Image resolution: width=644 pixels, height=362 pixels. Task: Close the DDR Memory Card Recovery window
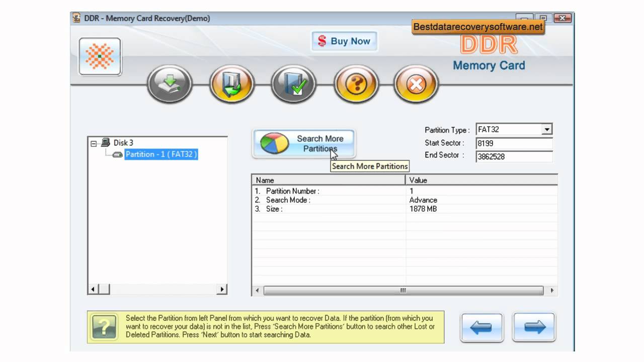561,19
